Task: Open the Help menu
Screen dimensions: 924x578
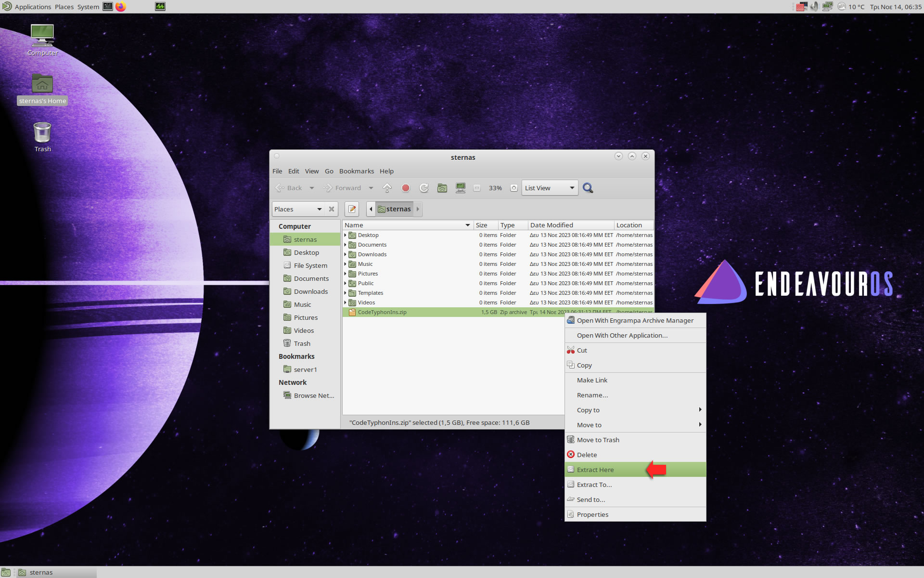Action: [386, 171]
